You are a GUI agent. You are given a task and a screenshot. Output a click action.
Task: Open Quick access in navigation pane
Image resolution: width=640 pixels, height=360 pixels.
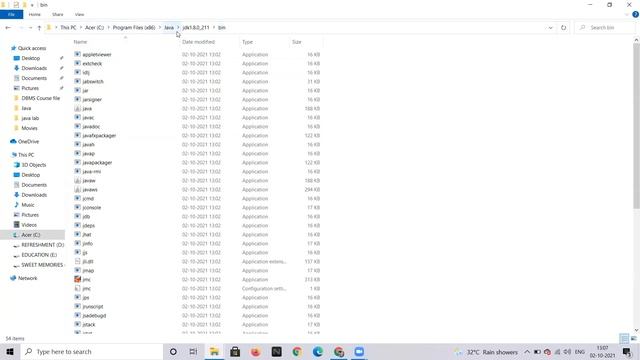point(32,48)
